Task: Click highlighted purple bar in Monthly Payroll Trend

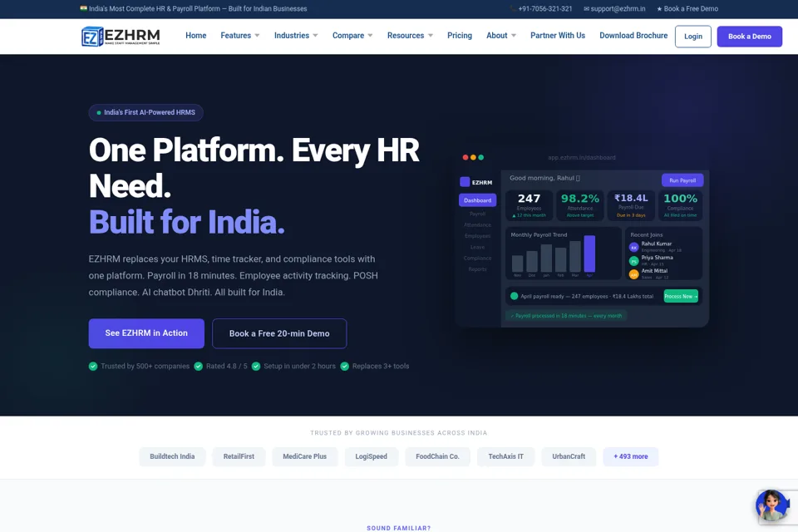Action: 589,254
